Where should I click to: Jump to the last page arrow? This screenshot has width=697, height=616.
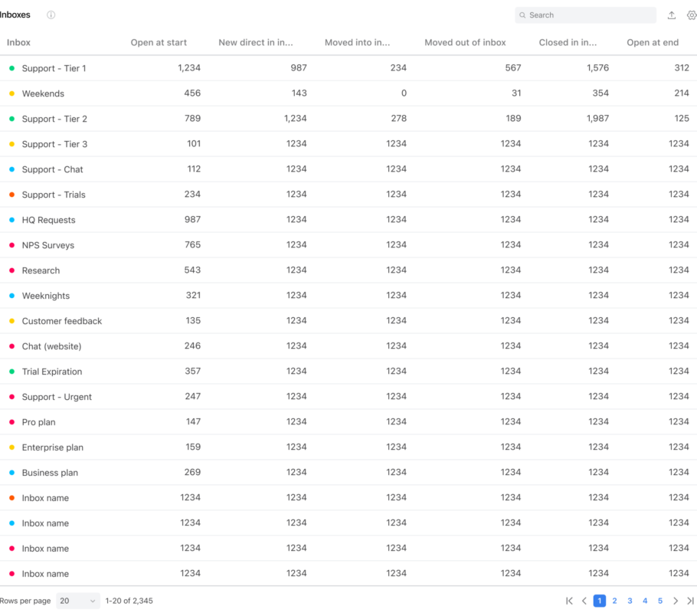690,601
